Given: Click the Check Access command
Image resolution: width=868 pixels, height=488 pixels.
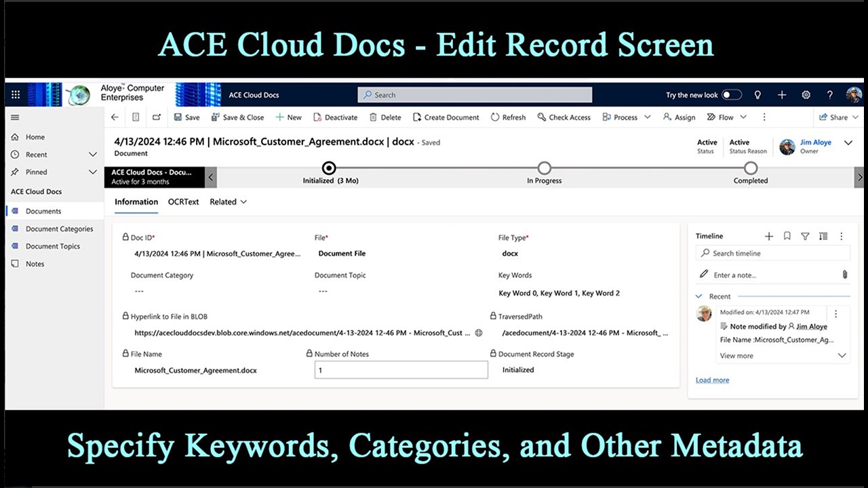Looking at the screenshot, I should click(564, 117).
